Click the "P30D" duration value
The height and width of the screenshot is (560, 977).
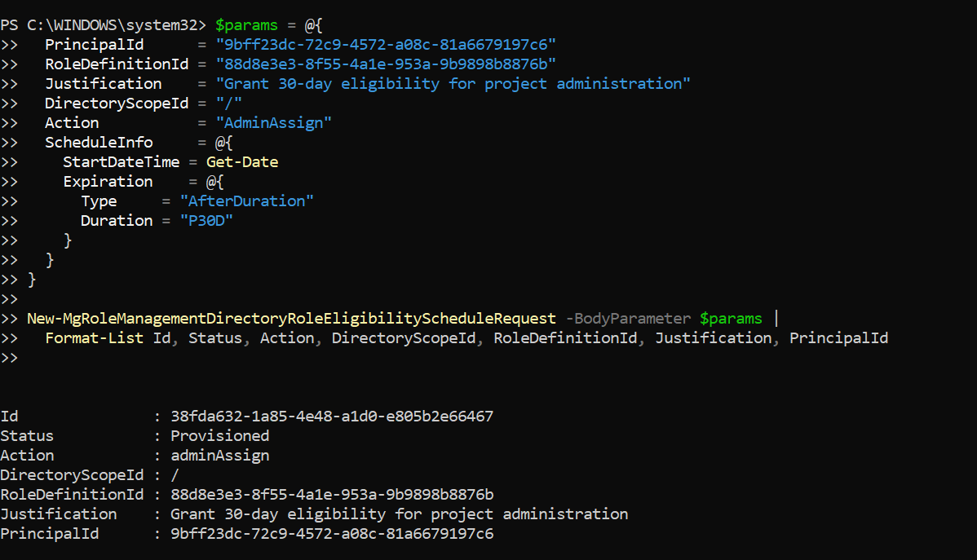(x=206, y=220)
